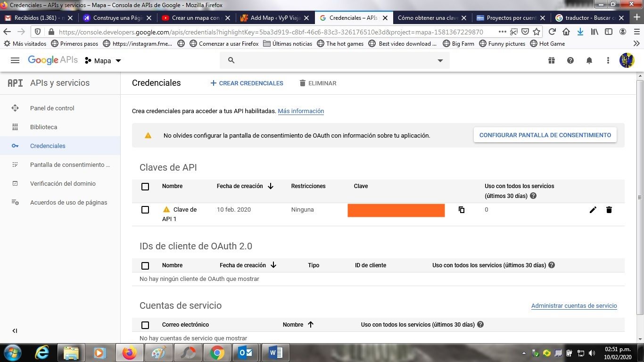Screen dimensions: 644x362
Task: Open the notifications bell icon
Action: point(589,60)
